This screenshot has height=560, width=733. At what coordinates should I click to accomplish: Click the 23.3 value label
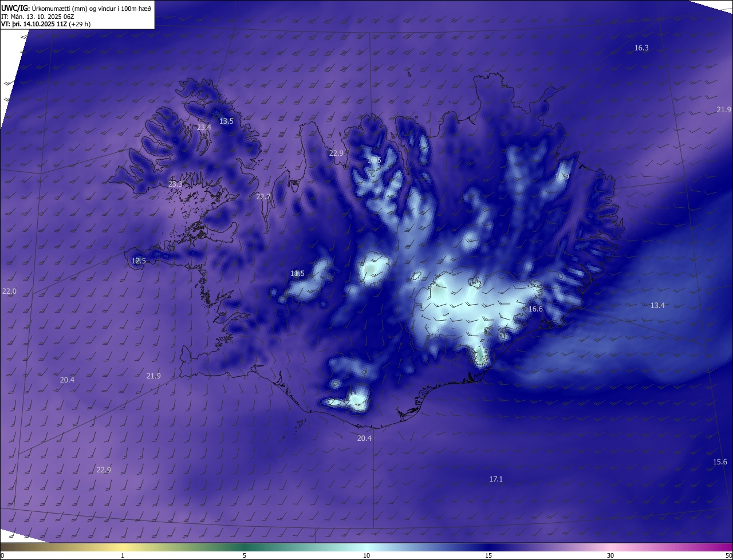[175, 184]
